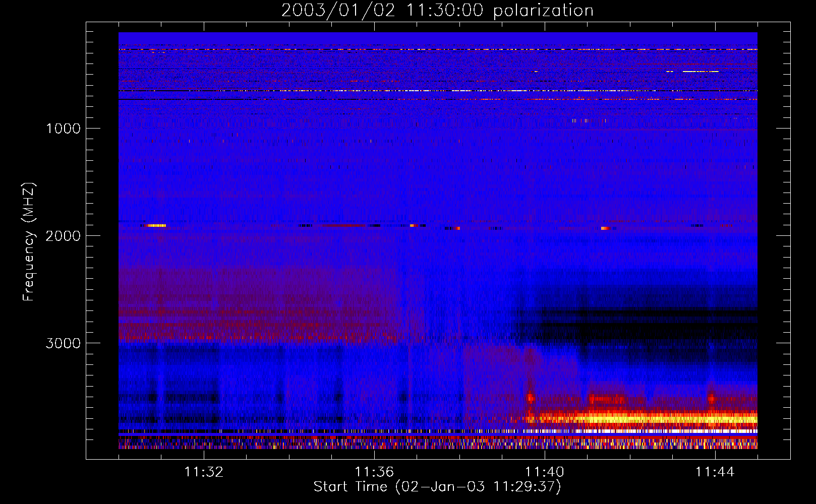Click the 11:40 time axis label
The width and height of the screenshot is (816, 504).
click(x=545, y=472)
